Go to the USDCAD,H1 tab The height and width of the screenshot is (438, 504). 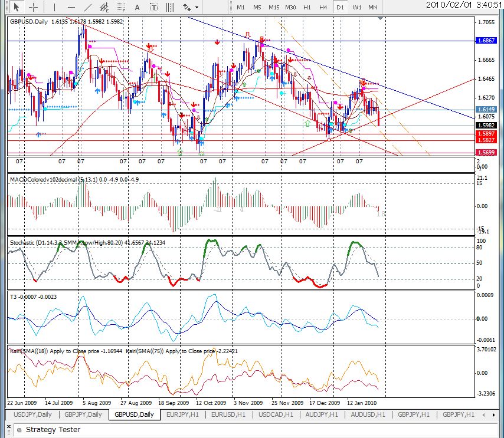pyautogui.click(x=276, y=414)
